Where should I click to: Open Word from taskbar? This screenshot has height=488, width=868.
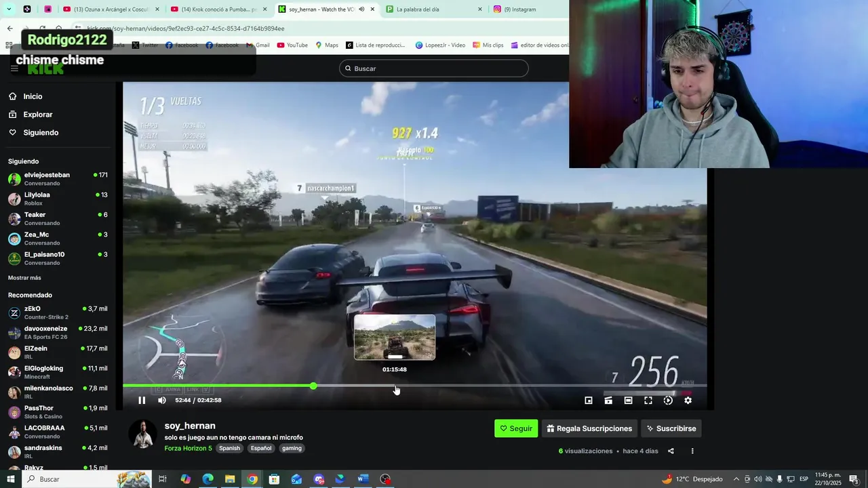click(x=363, y=479)
